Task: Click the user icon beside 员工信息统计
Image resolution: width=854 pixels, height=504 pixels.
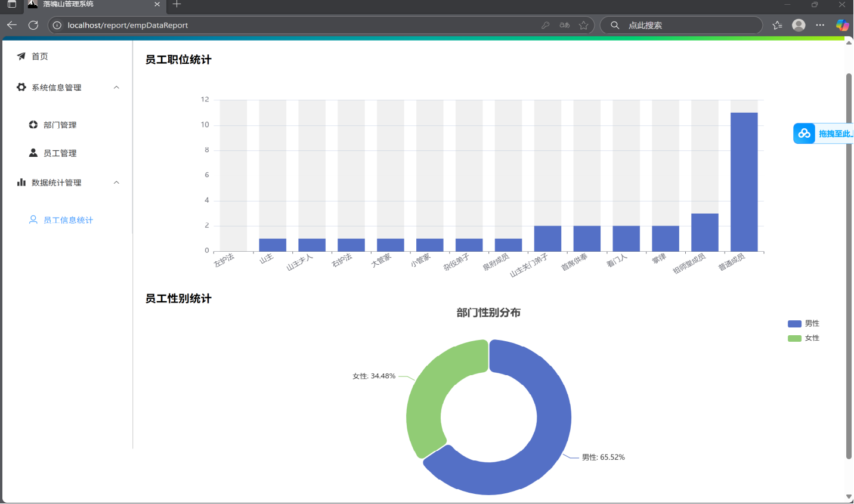Action: 33,219
